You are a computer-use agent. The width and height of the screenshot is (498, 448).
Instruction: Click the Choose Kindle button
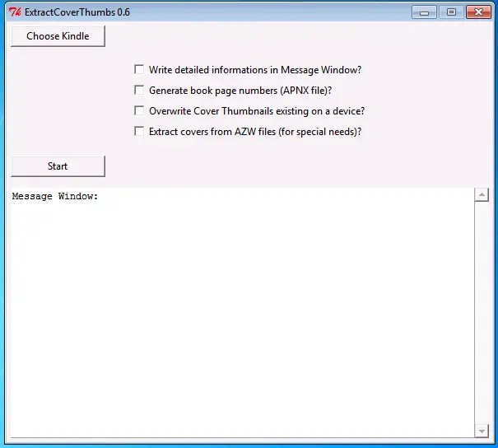[x=58, y=36]
